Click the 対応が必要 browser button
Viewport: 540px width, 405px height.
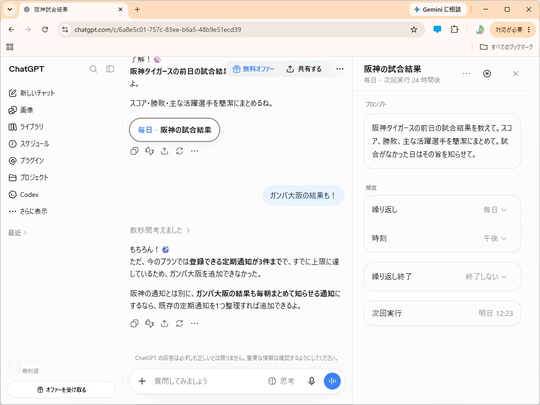(512, 30)
